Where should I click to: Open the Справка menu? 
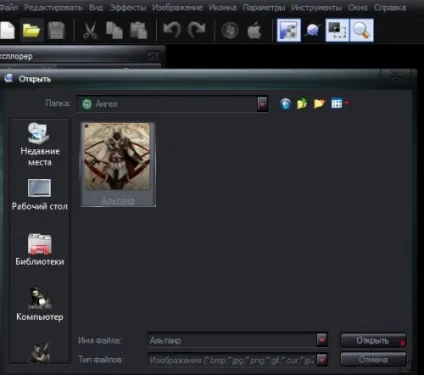pos(390,7)
